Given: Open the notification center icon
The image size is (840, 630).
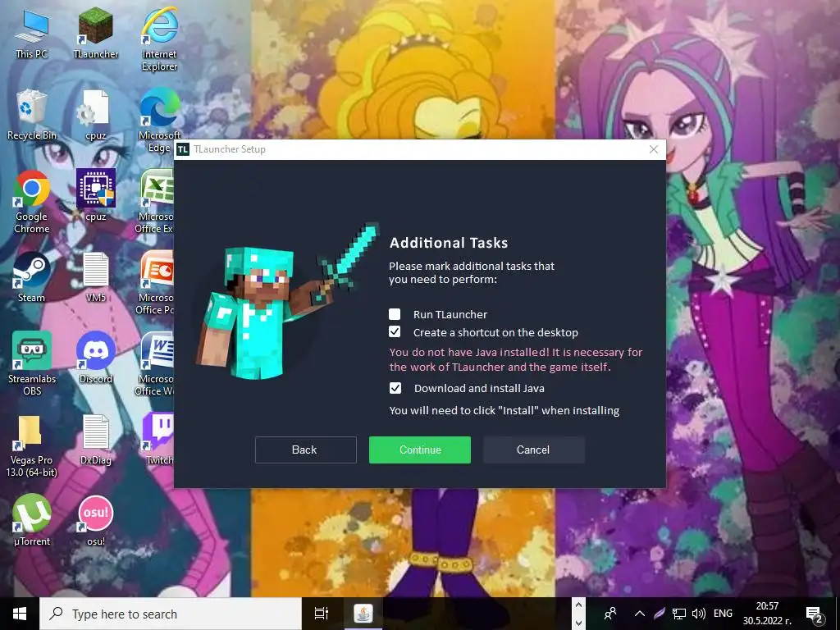Looking at the screenshot, I should [x=815, y=614].
